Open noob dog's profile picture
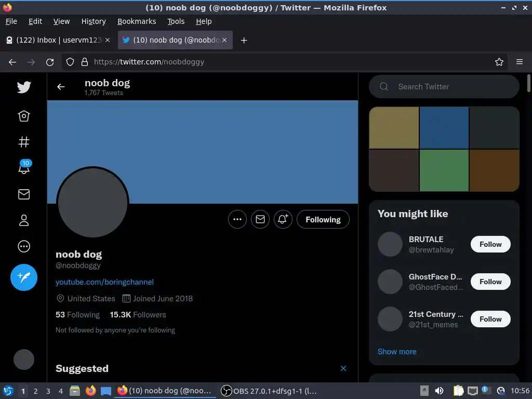Viewport: 532px width, 399px height. click(x=92, y=203)
